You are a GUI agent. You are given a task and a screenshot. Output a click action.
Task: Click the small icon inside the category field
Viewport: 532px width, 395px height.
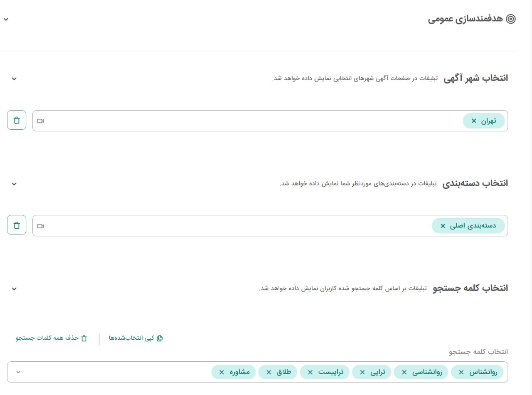pyautogui.click(x=40, y=226)
